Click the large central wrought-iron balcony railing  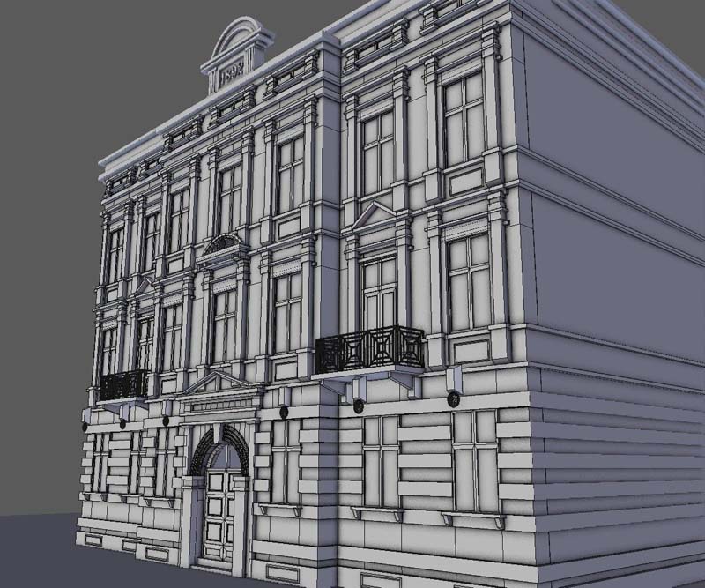pyautogui.click(x=370, y=350)
